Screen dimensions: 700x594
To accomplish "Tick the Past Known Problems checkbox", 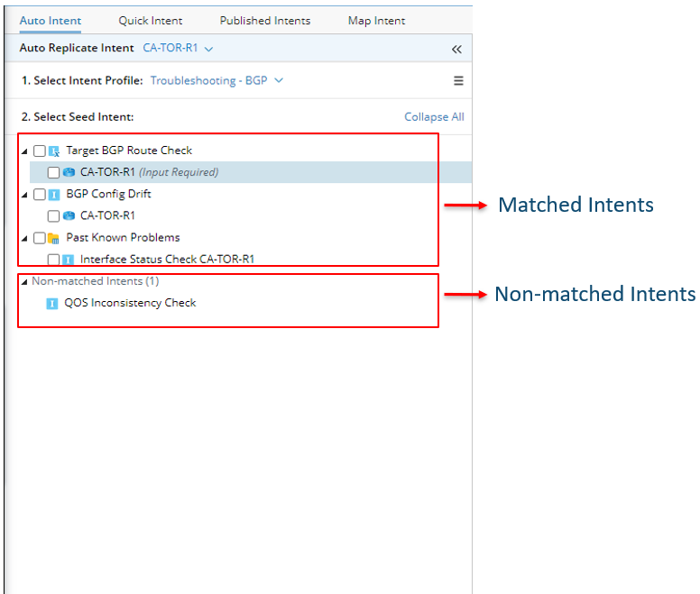I will coord(40,238).
